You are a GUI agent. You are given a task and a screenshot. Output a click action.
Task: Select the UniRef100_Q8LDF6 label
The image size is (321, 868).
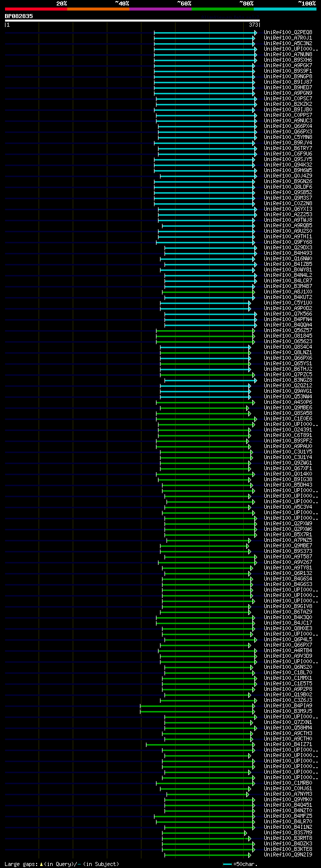(x=288, y=187)
